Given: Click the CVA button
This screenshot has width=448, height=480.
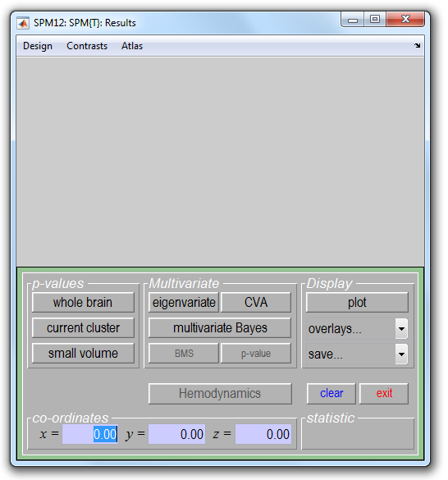Looking at the screenshot, I should point(256,303).
